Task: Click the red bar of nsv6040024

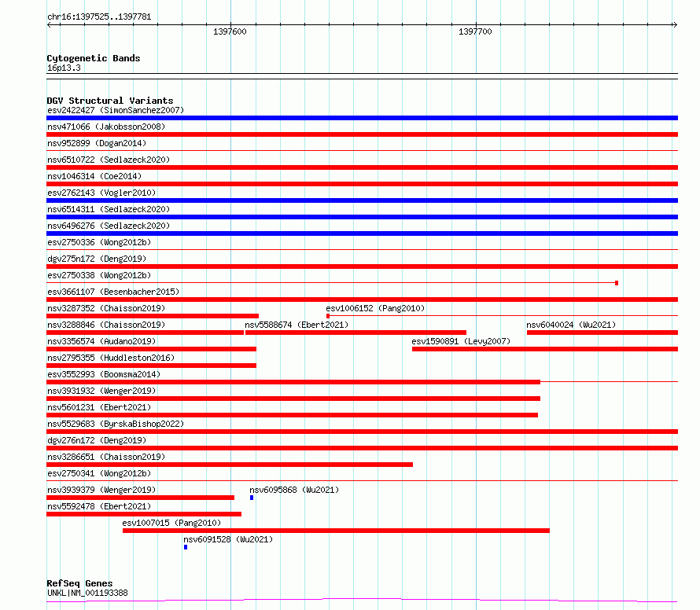Action: pos(602,333)
